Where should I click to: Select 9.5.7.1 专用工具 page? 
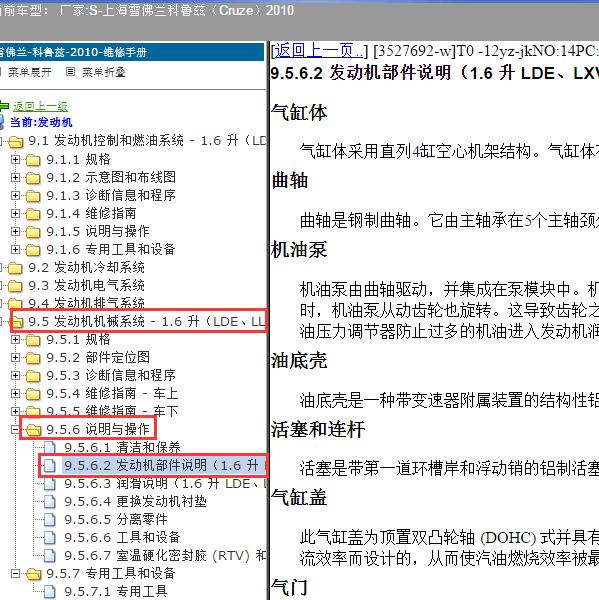[116, 591]
